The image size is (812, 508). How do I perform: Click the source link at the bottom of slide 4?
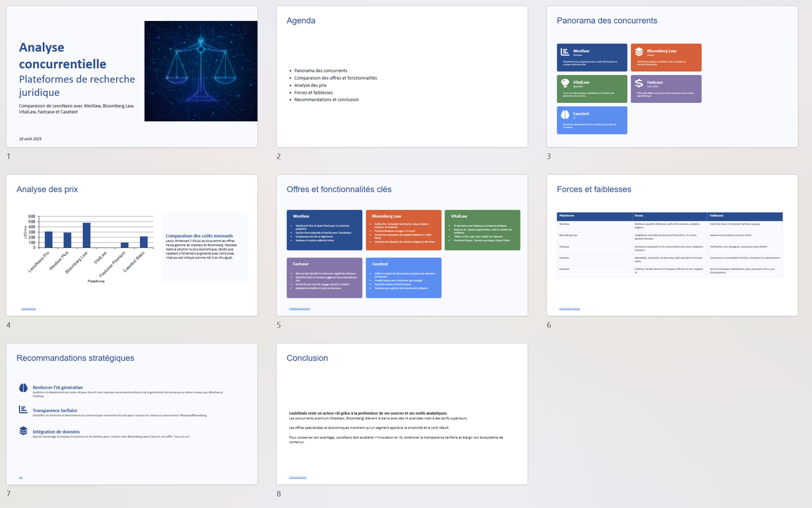[x=28, y=309]
